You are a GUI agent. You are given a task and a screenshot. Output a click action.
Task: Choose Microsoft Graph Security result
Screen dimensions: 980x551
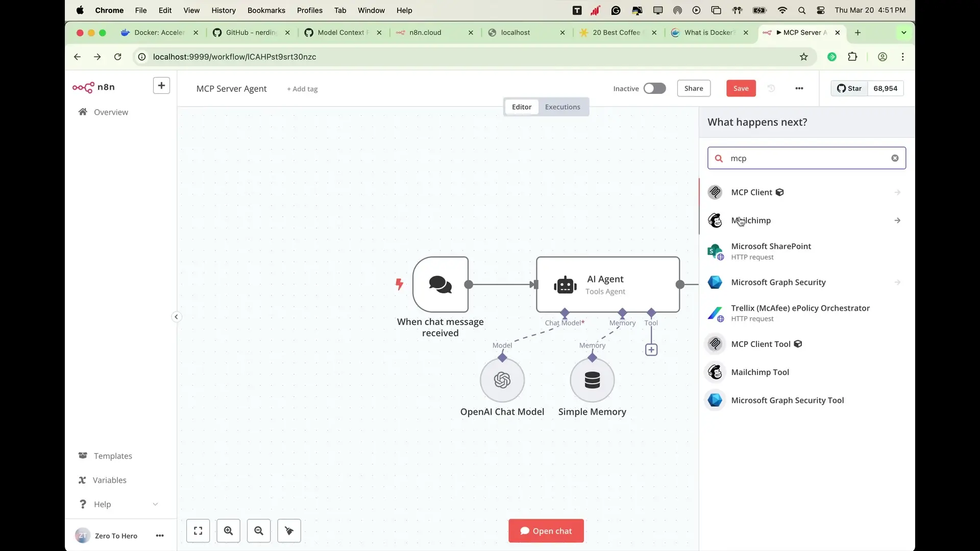tap(806, 282)
